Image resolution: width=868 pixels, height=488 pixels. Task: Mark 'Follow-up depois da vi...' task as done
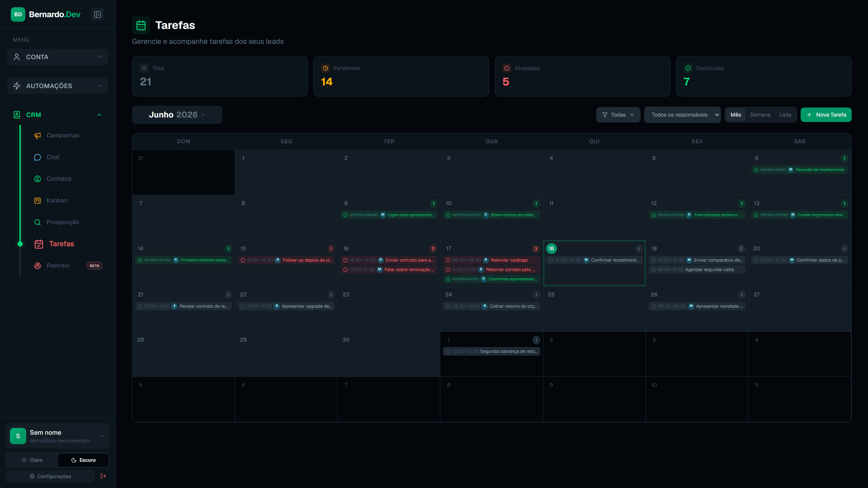(243, 260)
